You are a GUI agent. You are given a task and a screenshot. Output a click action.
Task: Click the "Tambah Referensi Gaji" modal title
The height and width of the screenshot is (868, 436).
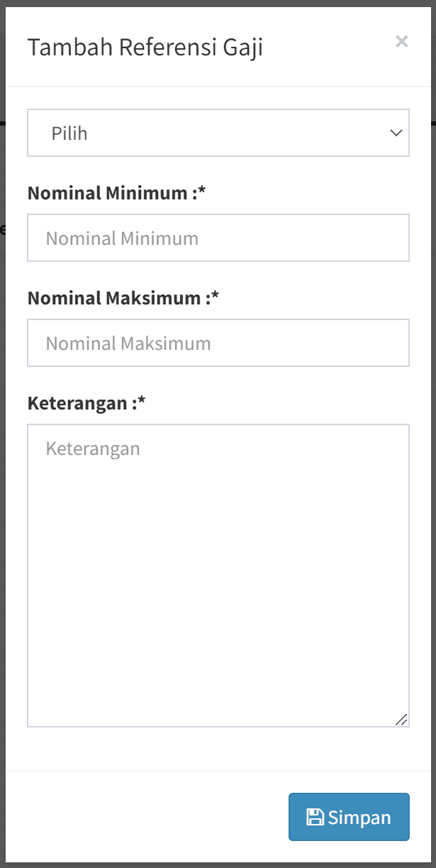pyautogui.click(x=145, y=48)
